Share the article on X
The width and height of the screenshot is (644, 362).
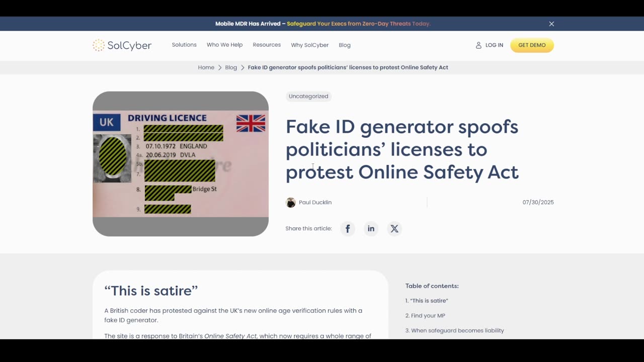[394, 229]
